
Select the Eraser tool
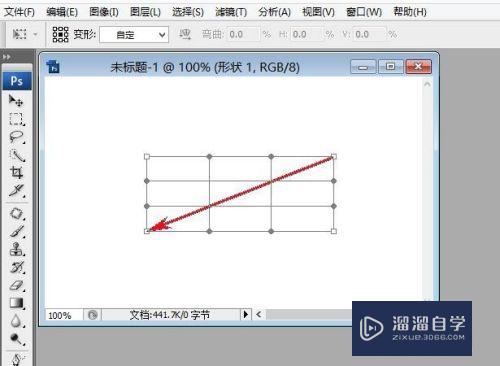point(17,286)
